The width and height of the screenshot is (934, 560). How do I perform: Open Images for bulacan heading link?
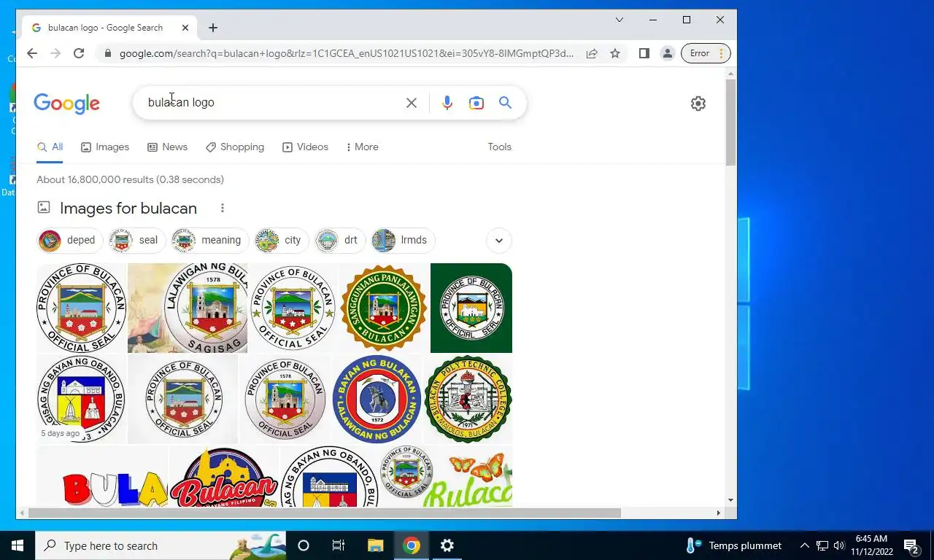[128, 208]
